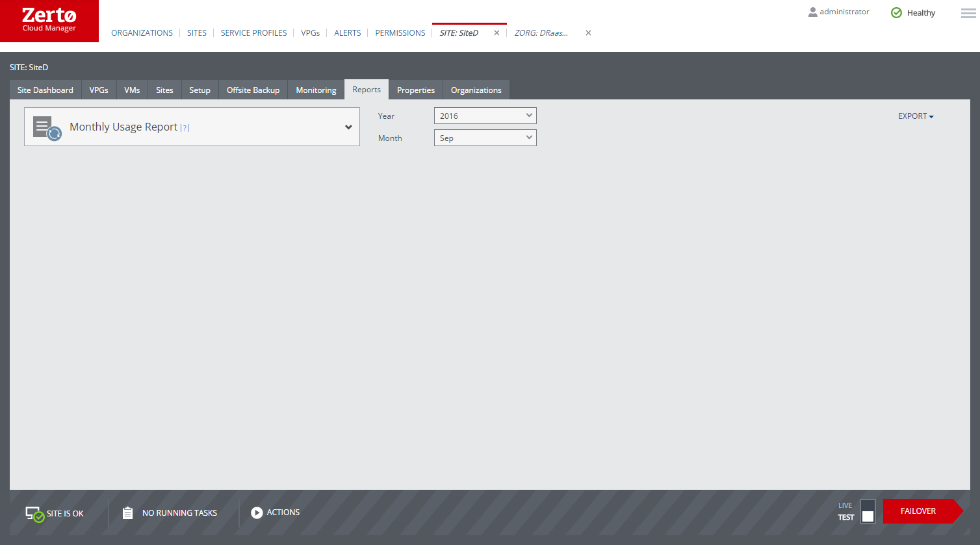The image size is (980, 545).
Task: Go to Sites in top navigation
Action: coord(197,32)
